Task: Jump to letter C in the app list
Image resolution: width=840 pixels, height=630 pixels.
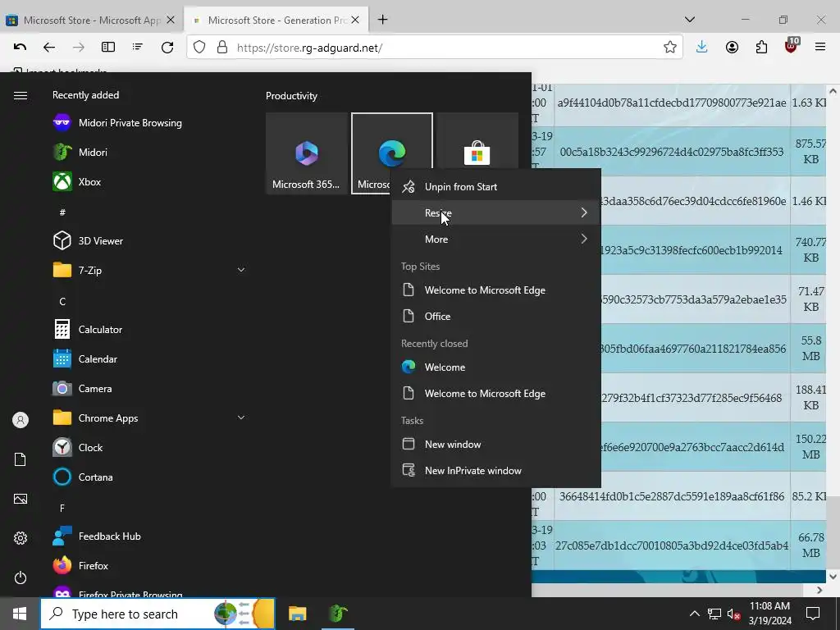Action: (62, 302)
